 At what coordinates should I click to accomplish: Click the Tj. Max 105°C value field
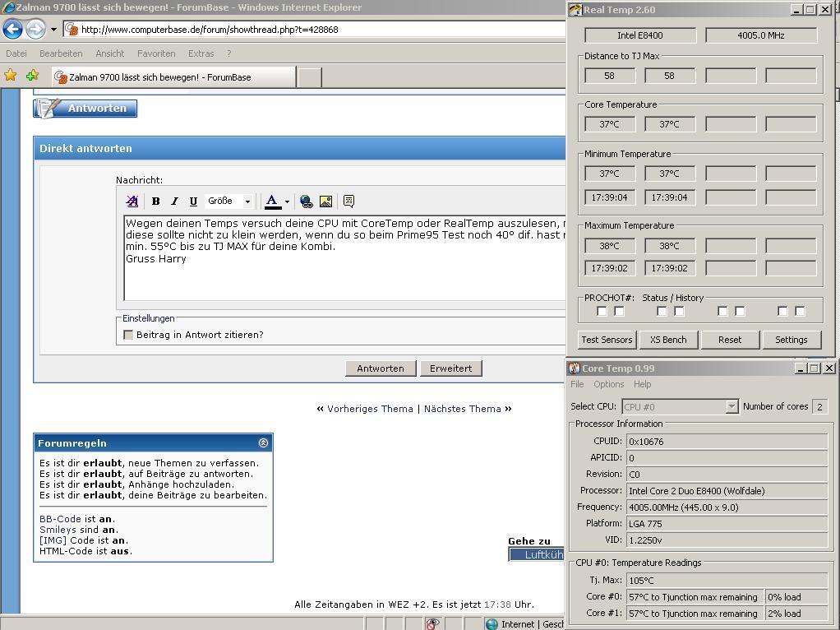point(727,580)
